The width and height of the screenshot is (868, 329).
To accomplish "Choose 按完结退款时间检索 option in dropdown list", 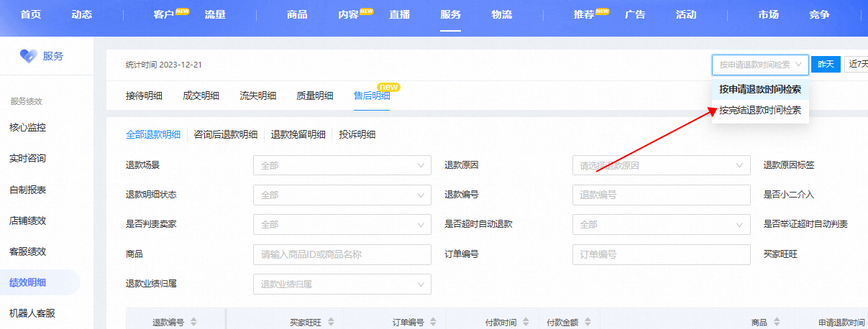I will pyautogui.click(x=760, y=111).
